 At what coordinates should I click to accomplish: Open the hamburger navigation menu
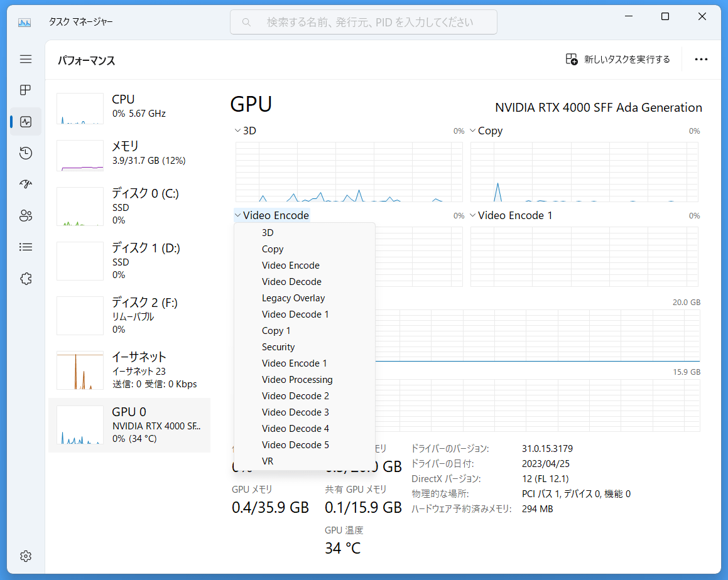tap(26, 59)
